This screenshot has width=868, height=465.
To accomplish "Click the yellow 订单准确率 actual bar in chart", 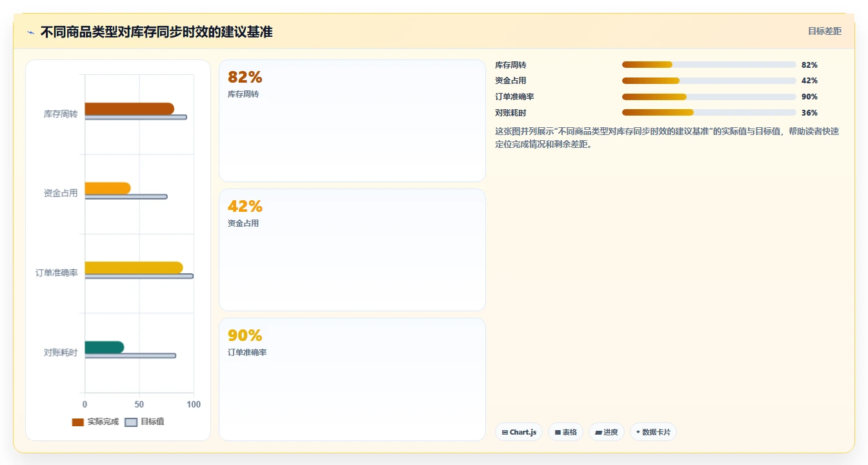I will coord(134,267).
